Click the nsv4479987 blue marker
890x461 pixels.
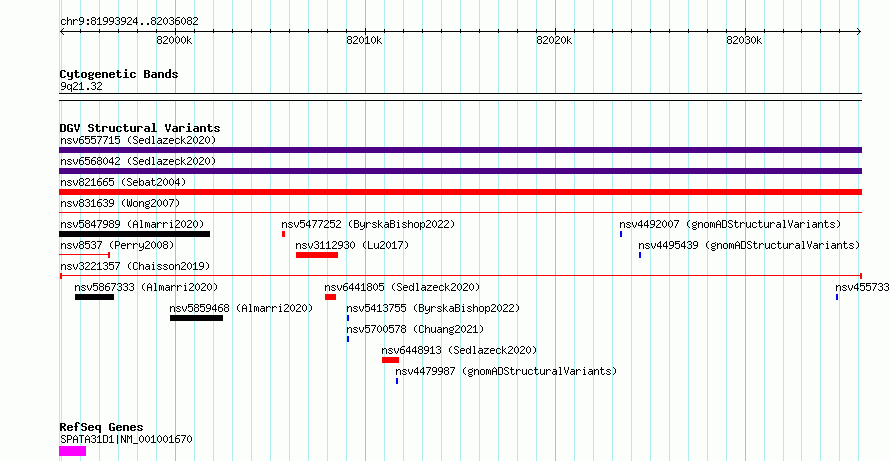coord(397,381)
